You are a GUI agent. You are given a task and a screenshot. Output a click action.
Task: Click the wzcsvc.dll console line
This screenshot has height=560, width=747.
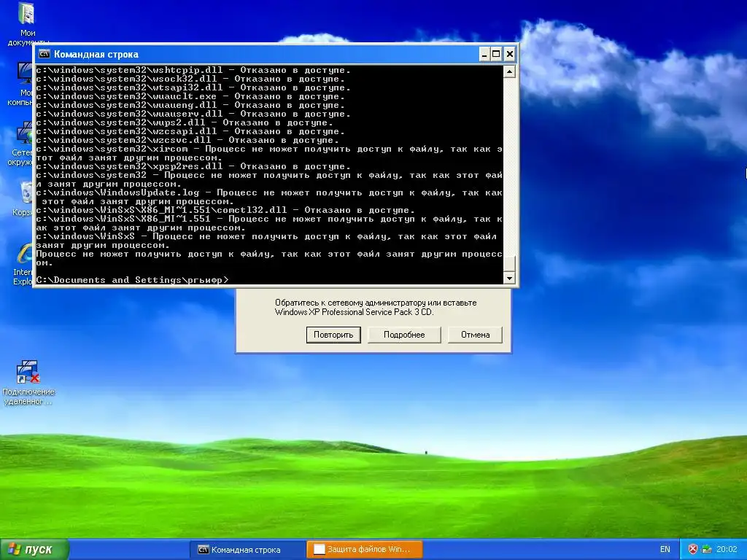tap(187, 140)
